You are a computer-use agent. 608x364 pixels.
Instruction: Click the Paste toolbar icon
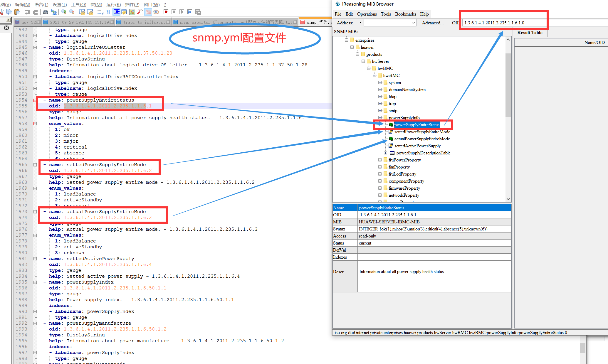click(17, 12)
